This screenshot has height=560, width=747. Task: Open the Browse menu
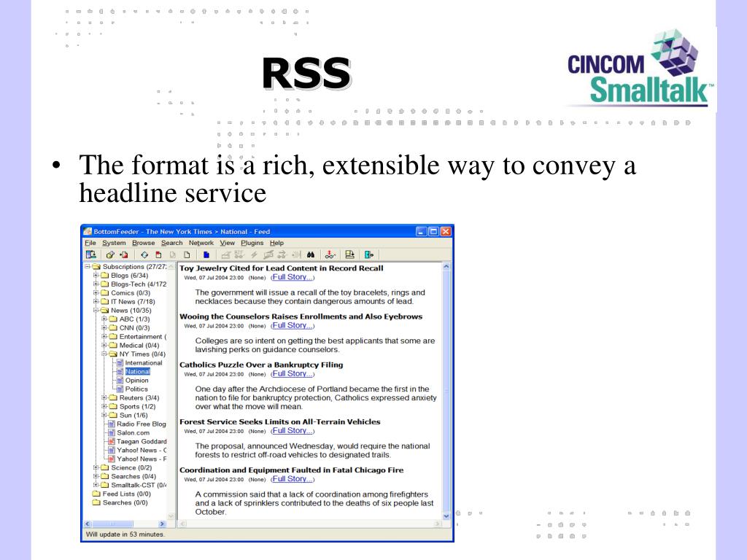pyautogui.click(x=144, y=243)
